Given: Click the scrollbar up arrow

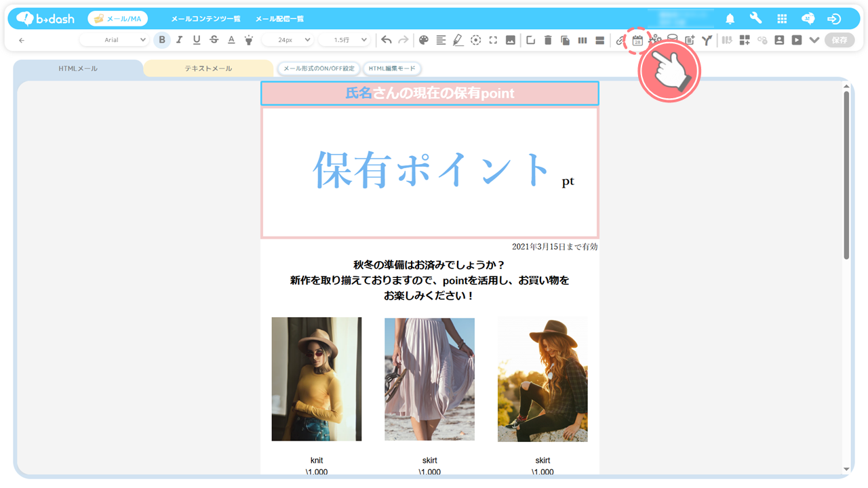Looking at the screenshot, I should pyautogui.click(x=846, y=86).
